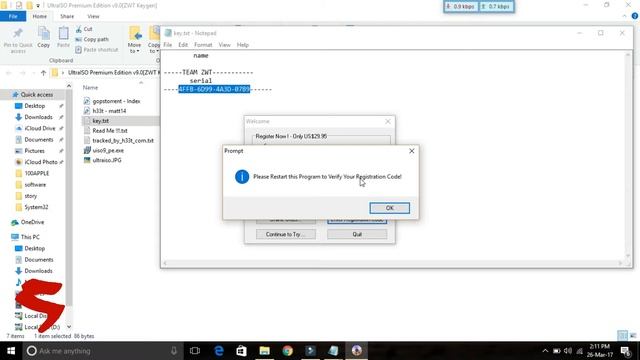The width and height of the screenshot is (640, 360).
Task: Open the File tab in File Explorer
Action: [x=13, y=16]
